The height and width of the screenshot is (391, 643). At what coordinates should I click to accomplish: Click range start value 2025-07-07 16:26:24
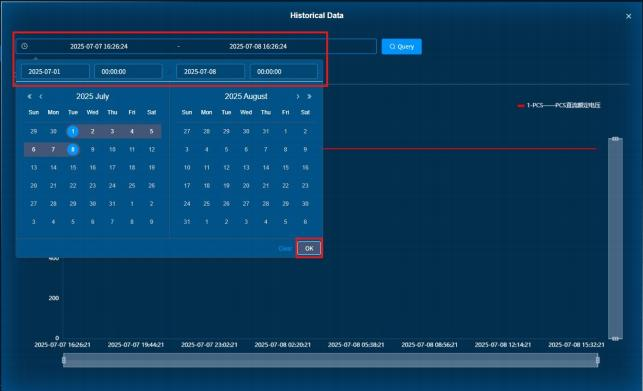tap(99, 46)
